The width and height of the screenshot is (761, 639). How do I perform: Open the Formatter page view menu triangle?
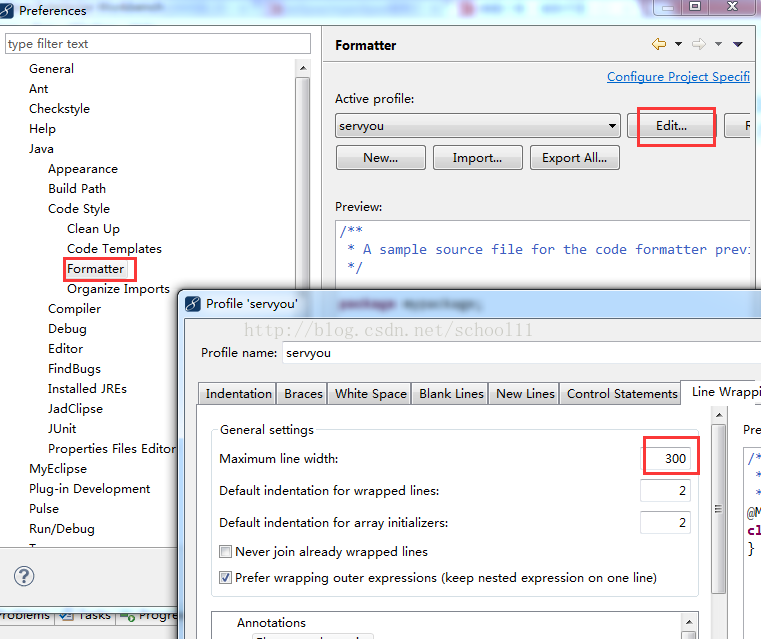738,45
